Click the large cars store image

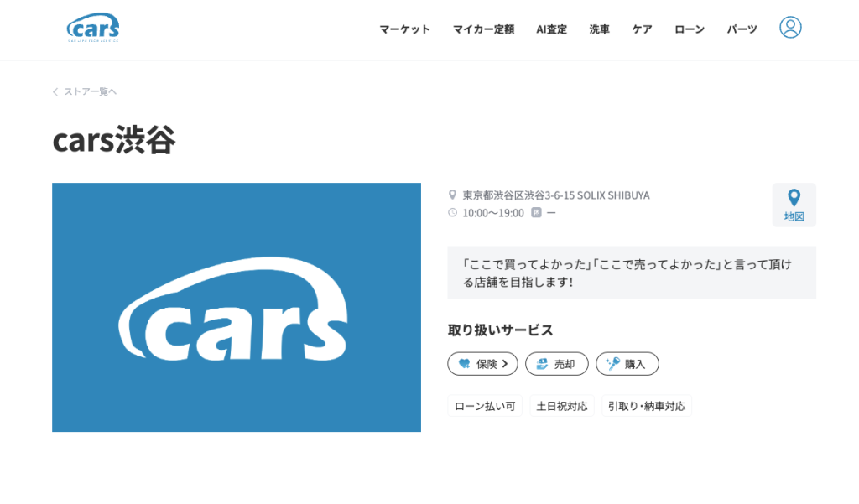point(237,307)
